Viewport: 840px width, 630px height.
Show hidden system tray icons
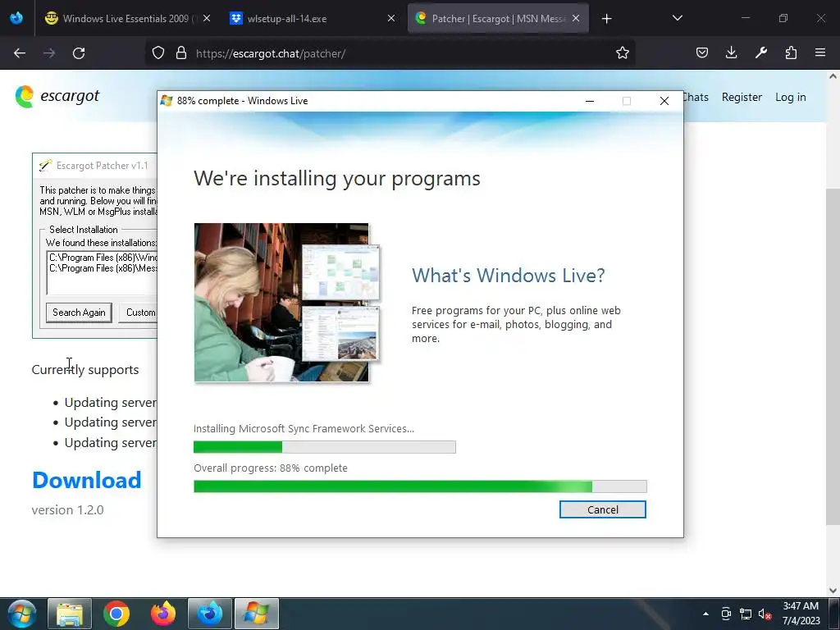[x=705, y=614]
